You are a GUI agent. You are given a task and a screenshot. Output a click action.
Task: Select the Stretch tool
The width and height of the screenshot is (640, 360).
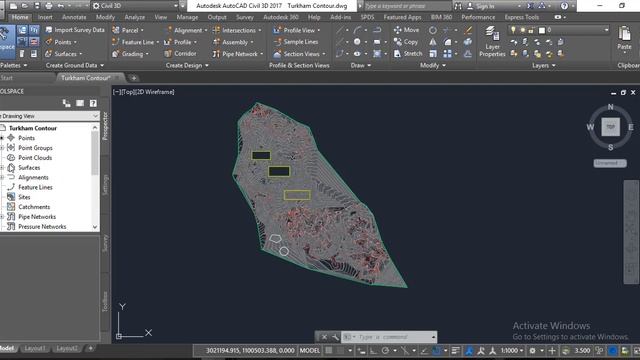pyautogui.click(x=408, y=53)
